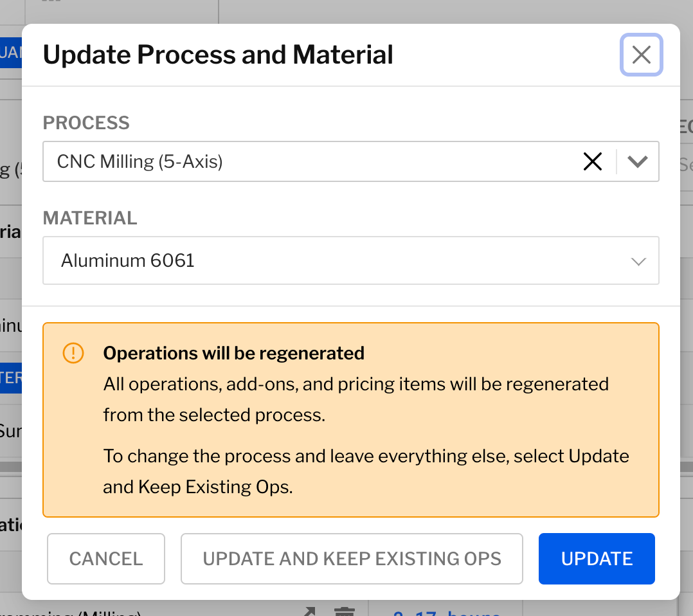Click the trash icon behind the dialog
The image size is (693, 616).
(x=345, y=611)
